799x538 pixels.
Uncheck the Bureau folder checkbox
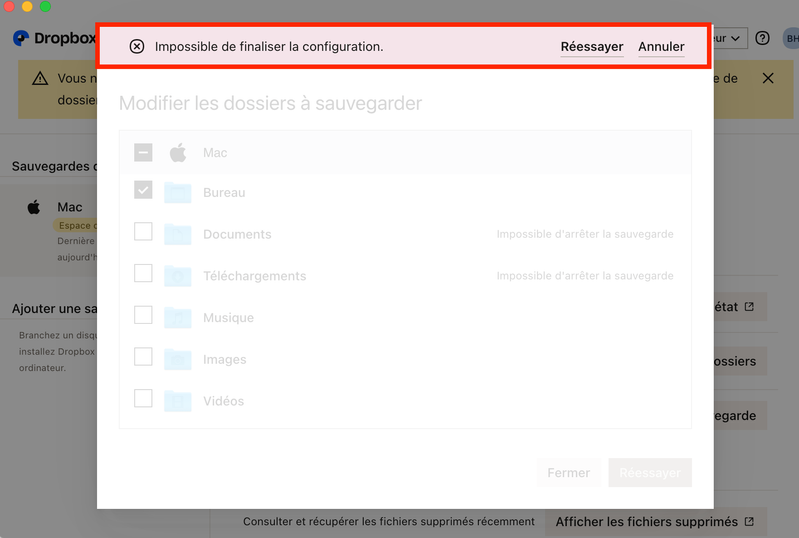pyautogui.click(x=143, y=190)
